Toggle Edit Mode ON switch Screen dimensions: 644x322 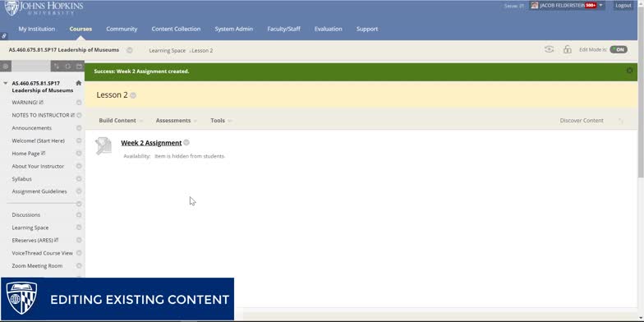coord(618,49)
